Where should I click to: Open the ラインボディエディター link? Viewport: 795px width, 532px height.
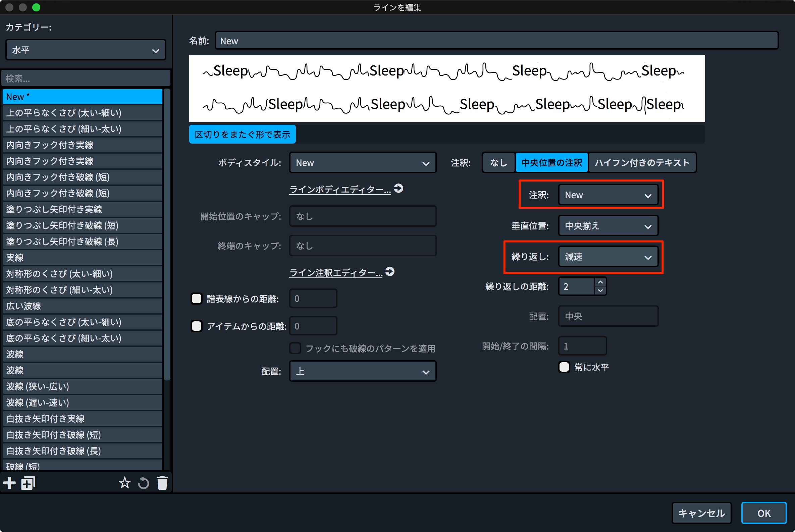(x=340, y=190)
